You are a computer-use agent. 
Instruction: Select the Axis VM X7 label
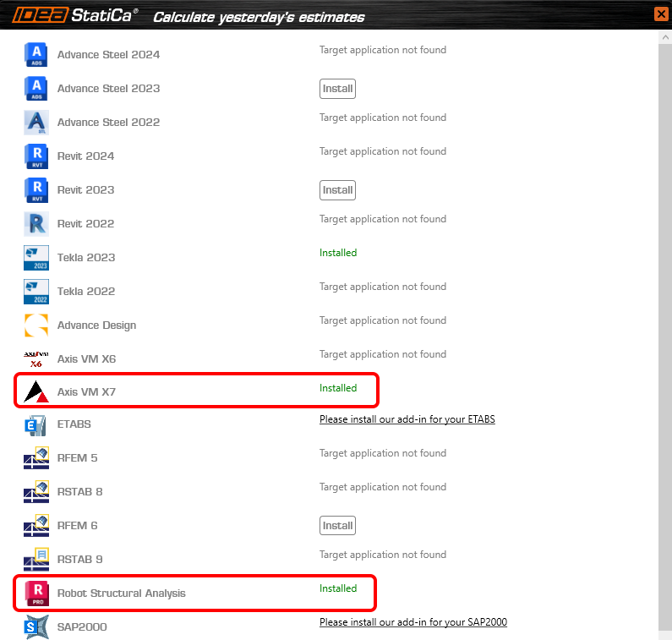click(x=86, y=392)
